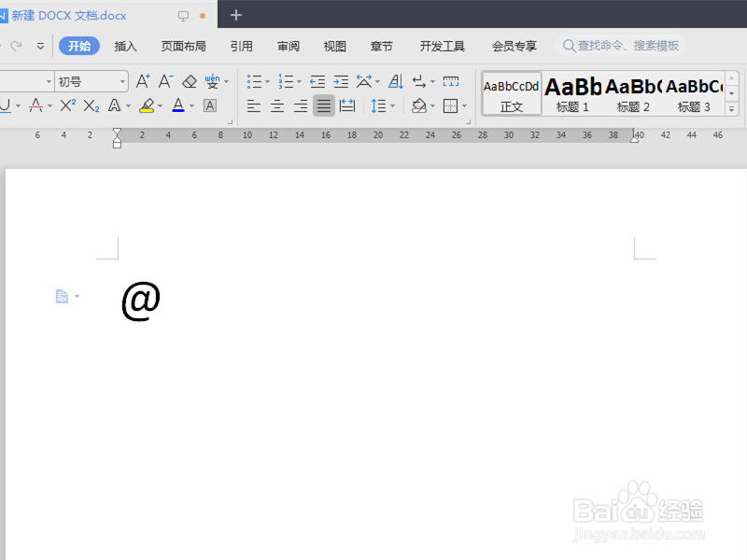Clear formatting with eraser icon

[190, 81]
